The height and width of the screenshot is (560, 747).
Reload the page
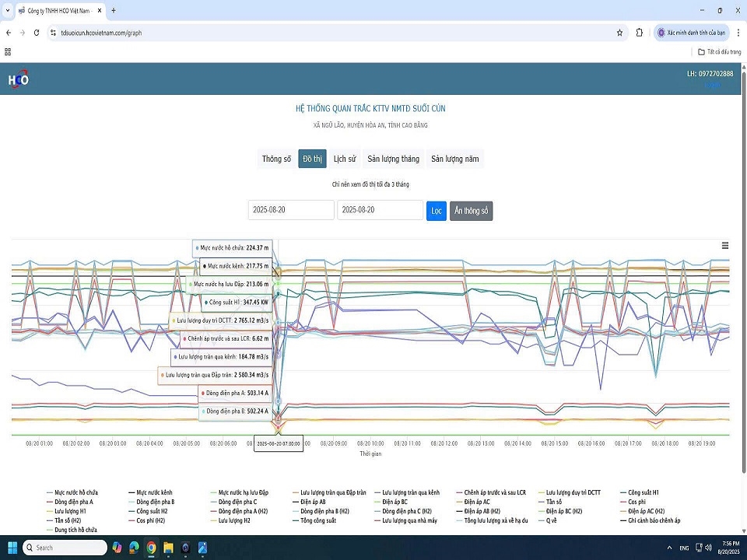pyautogui.click(x=36, y=33)
